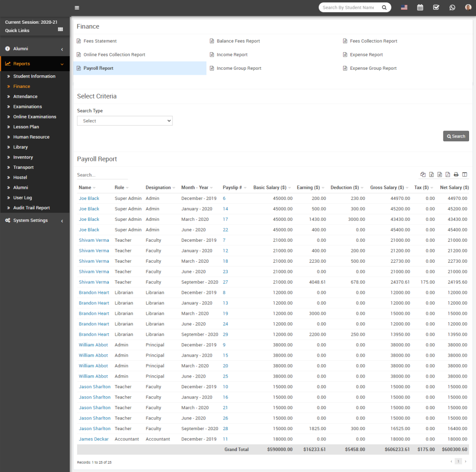Open the selected Payroll Report link
The width and height of the screenshot is (476, 472).
(99, 68)
